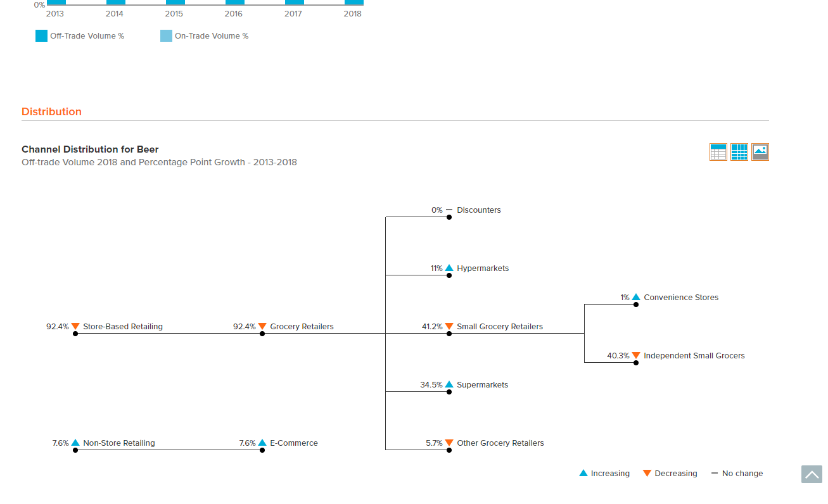The height and width of the screenshot is (504, 828).
Task: Click the node dot under Hypermarkets
Action: (449, 275)
